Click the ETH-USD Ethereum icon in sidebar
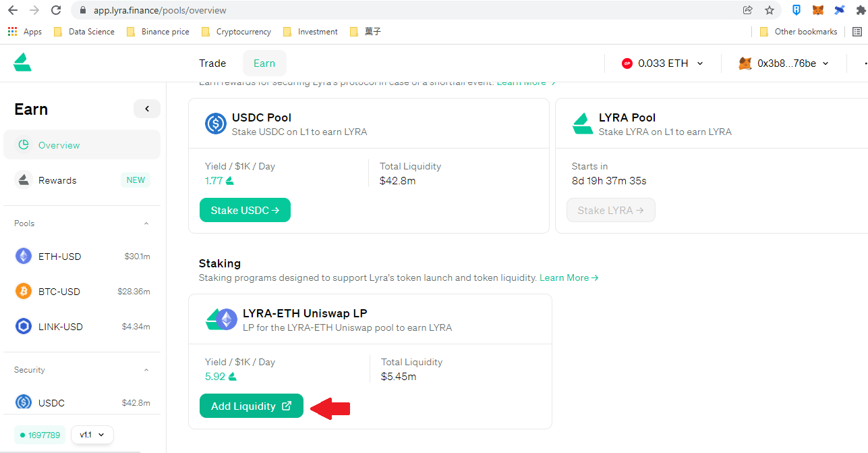Screen dimensions: 868x453 (x=24, y=256)
